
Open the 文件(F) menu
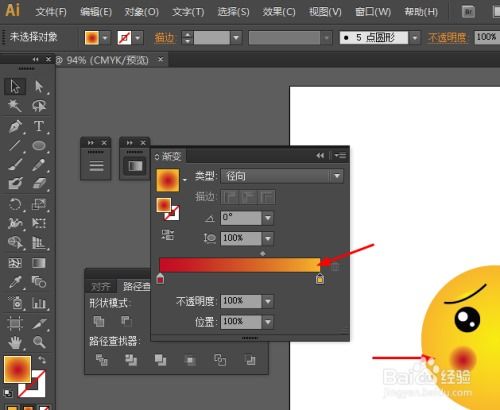tap(51, 12)
